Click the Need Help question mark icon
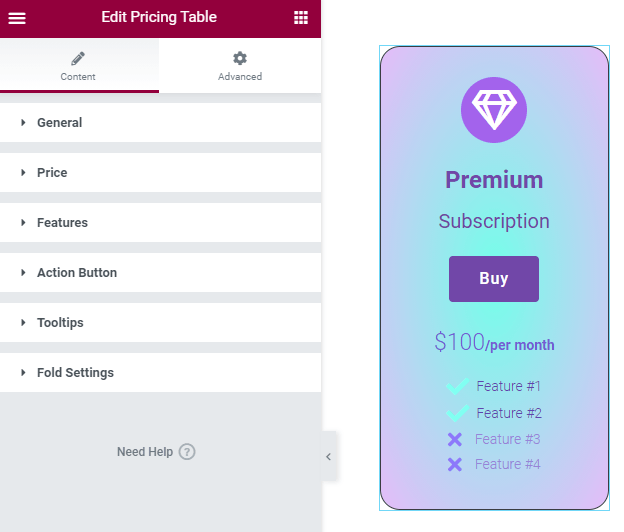This screenshot has width=624, height=532. 187,452
